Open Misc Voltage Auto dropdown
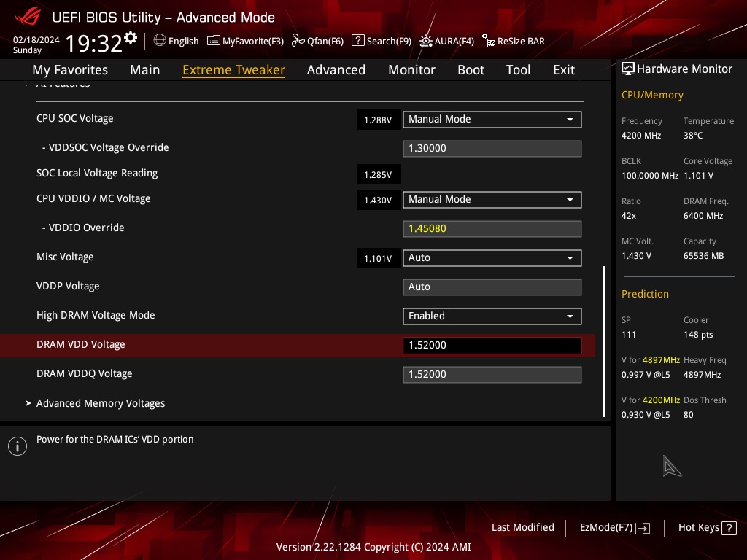This screenshot has height=560, width=747. pyautogui.click(x=492, y=257)
